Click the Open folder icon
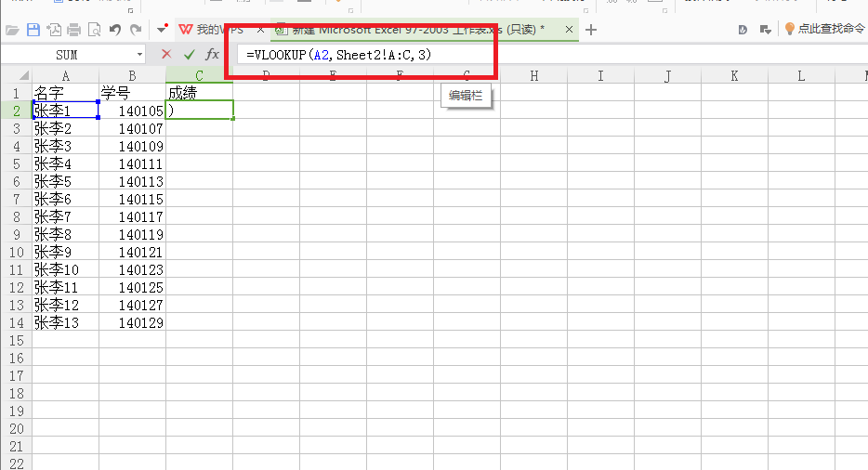 [x=12, y=30]
